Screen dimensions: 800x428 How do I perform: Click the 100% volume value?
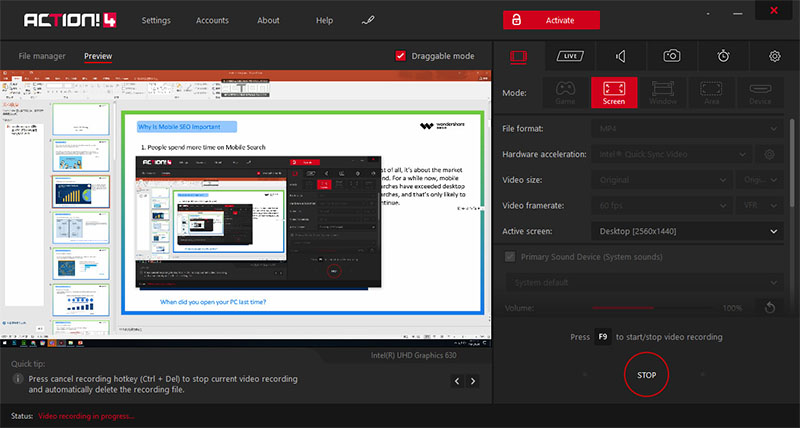pyautogui.click(x=732, y=308)
